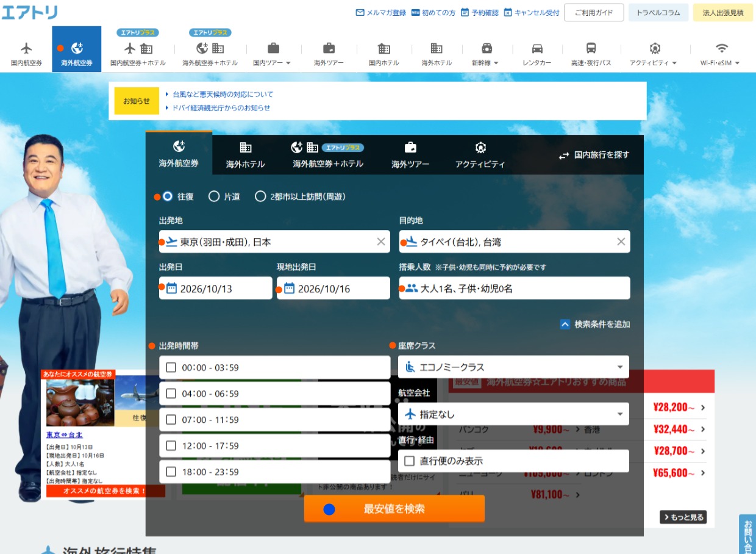The width and height of the screenshot is (756, 554).
Task: Select 往復 radio button
Action: pos(168,196)
